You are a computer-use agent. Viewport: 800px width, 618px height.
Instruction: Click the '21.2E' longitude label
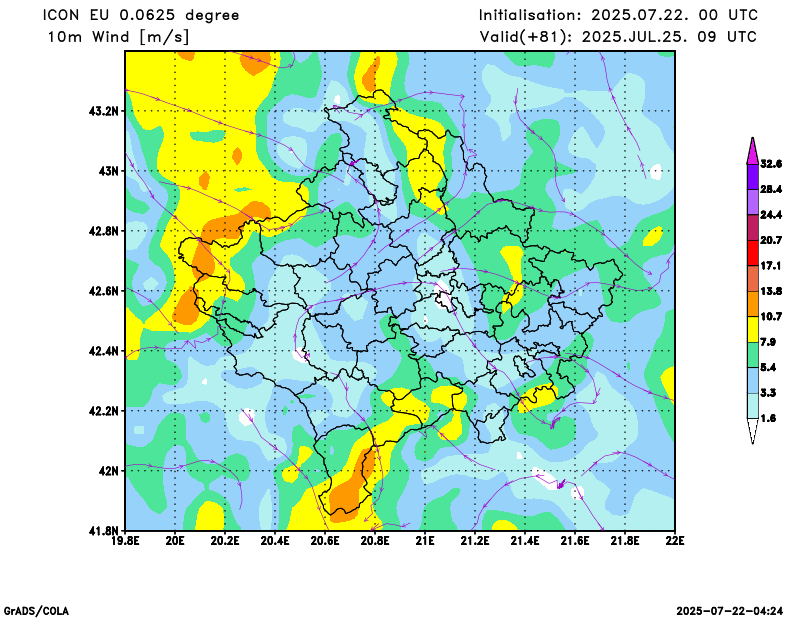[475, 540]
